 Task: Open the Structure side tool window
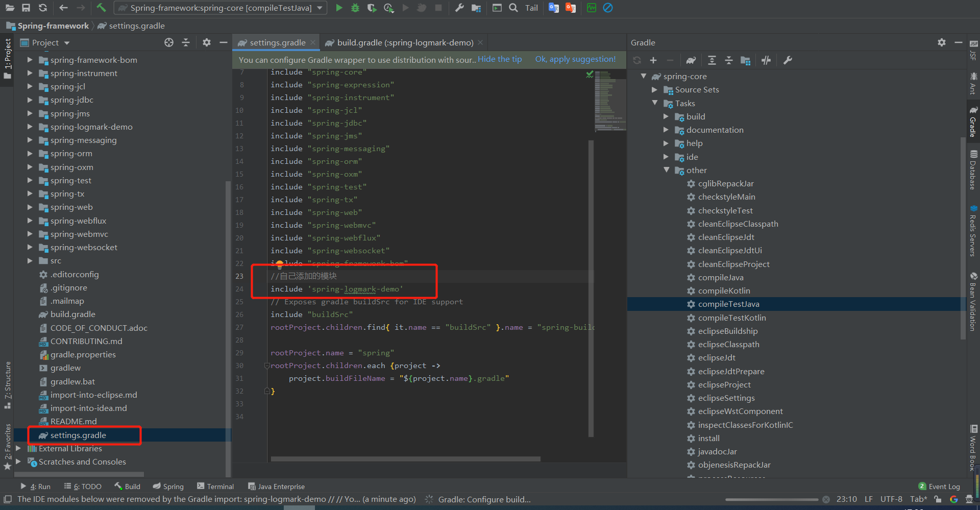[x=7, y=384]
